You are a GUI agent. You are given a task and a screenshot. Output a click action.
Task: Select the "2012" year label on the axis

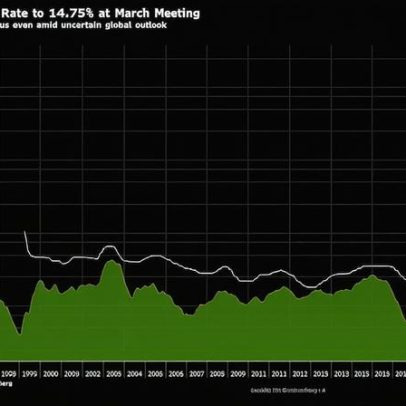pyautogui.click(x=300, y=374)
